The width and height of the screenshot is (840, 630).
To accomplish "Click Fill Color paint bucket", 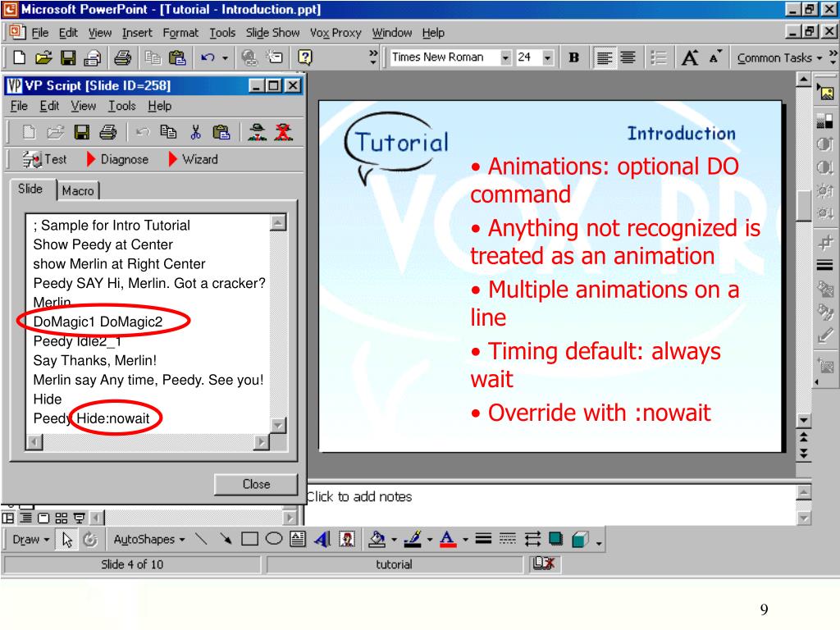I will [377, 540].
